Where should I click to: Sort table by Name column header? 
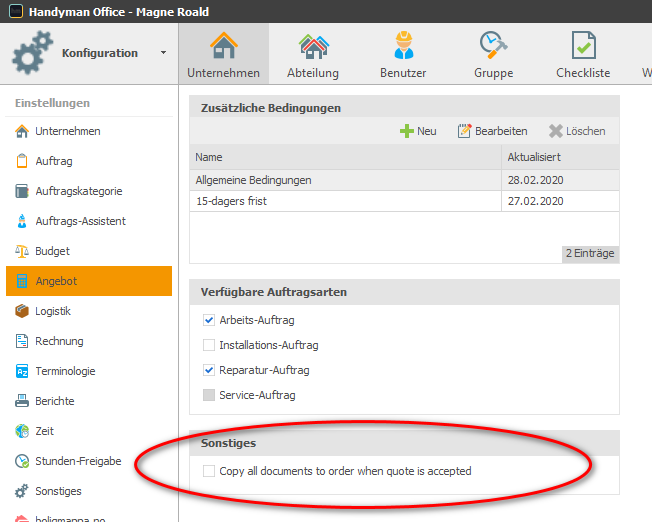click(344, 158)
